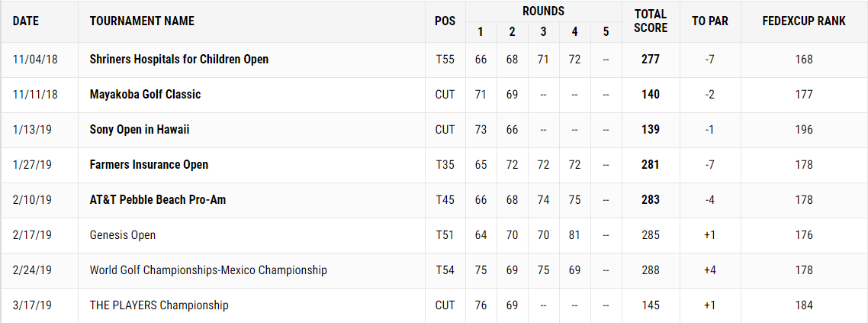Viewport: 868px width, 323px height.
Task: Click FedExCup rank 196 cell
Action: [x=803, y=130]
